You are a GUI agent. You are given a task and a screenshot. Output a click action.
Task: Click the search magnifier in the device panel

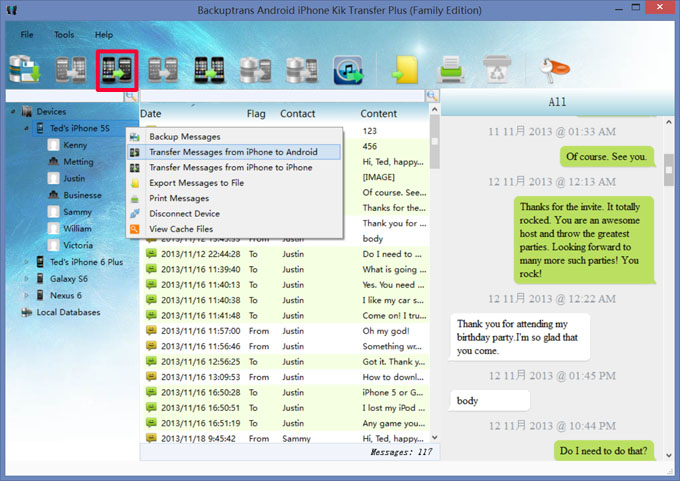(x=131, y=96)
